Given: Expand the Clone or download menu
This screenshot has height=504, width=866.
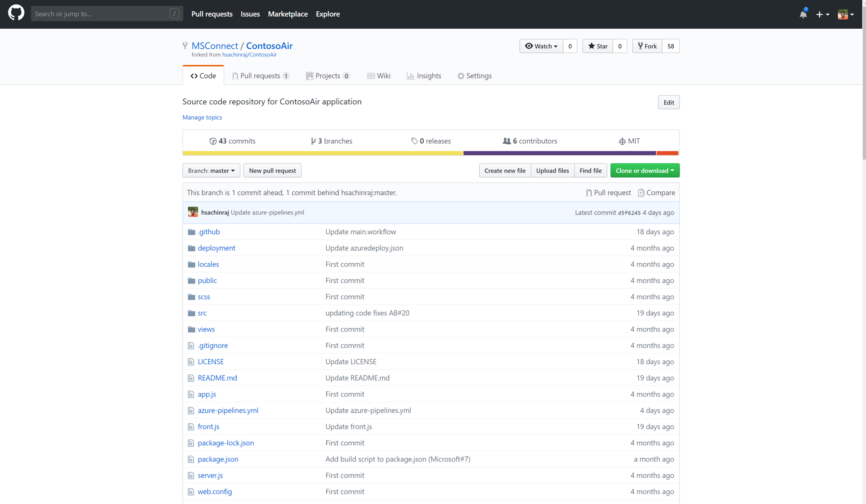Looking at the screenshot, I should pyautogui.click(x=644, y=170).
